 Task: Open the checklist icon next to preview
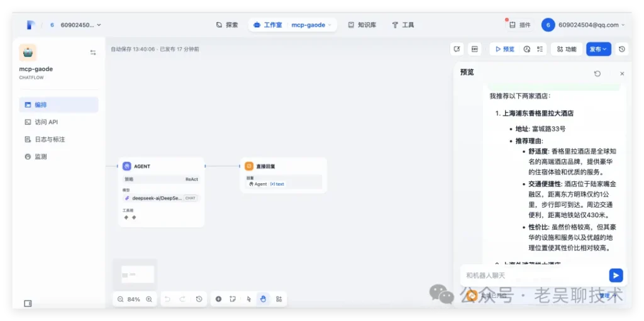tap(540, 49)
